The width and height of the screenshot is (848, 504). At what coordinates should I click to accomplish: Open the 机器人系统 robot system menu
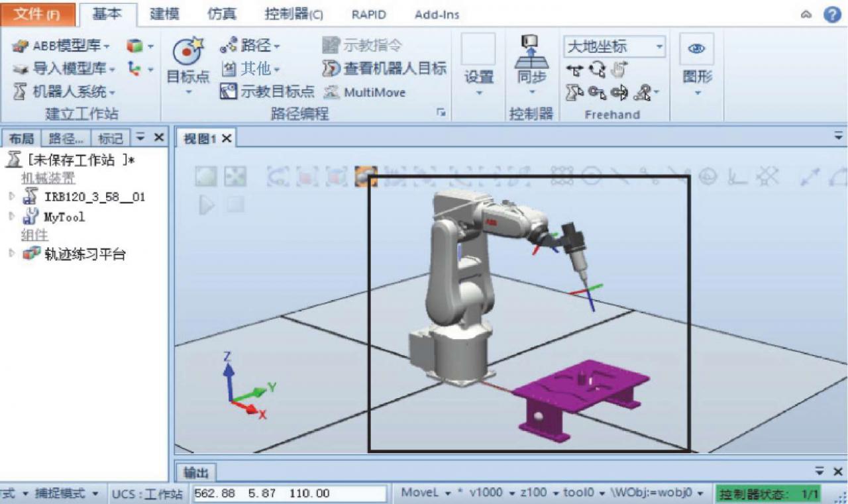pos(64,91)
